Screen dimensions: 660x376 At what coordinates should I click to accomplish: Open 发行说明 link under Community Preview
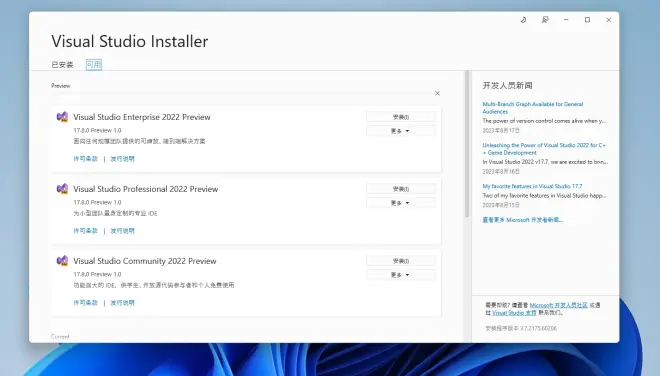[122, 303]
